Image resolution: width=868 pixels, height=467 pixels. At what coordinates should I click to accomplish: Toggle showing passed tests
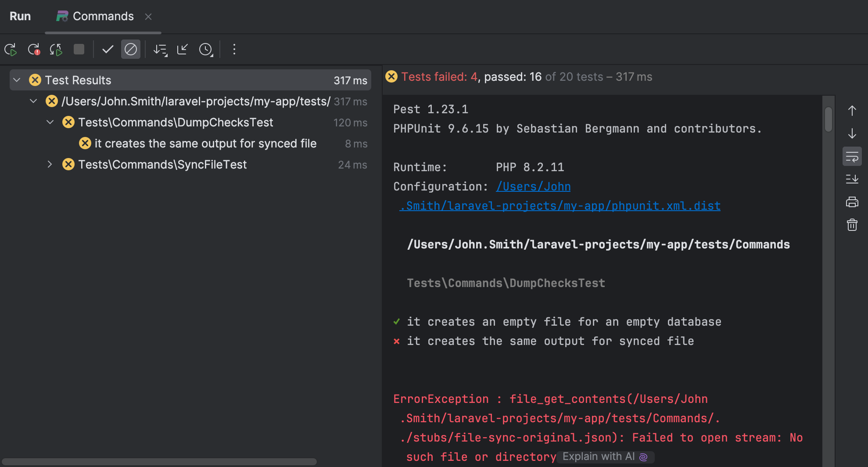point(107,49)
